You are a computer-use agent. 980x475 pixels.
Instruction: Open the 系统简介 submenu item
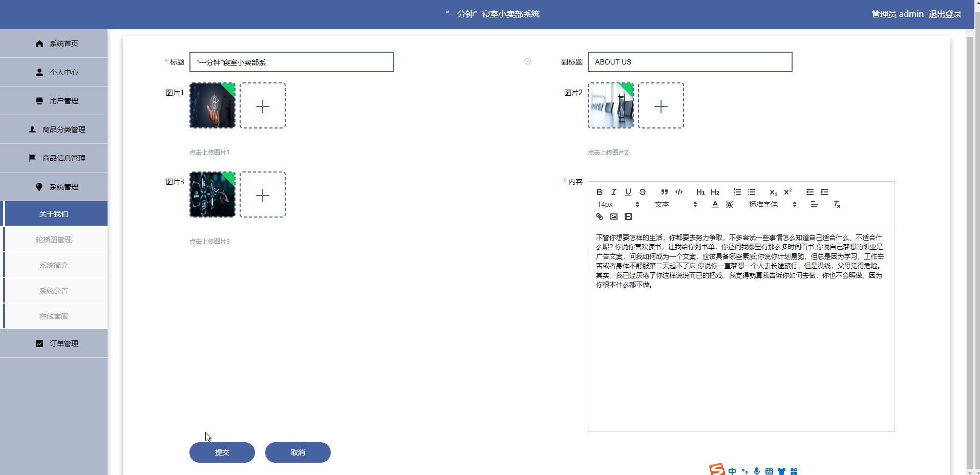(54, 265)
